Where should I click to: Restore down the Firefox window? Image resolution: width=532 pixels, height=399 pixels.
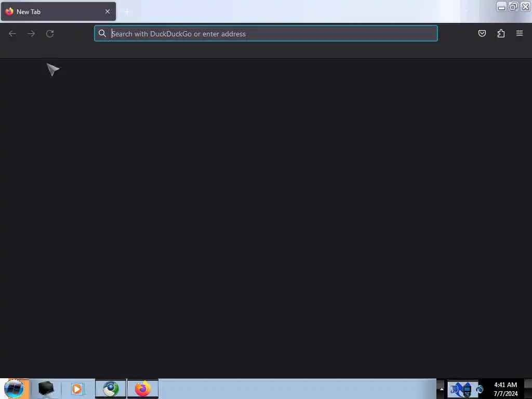[513, 6]
